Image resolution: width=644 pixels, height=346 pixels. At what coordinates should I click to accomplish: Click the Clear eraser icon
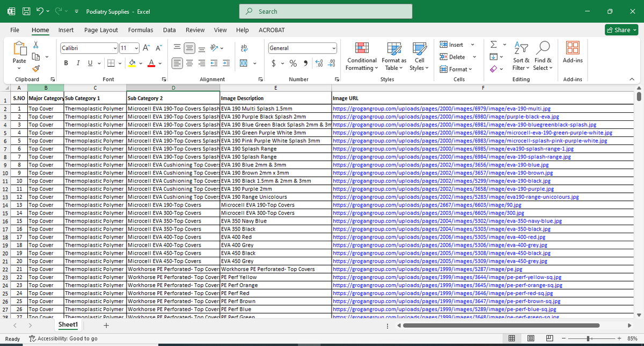point(494,69)
